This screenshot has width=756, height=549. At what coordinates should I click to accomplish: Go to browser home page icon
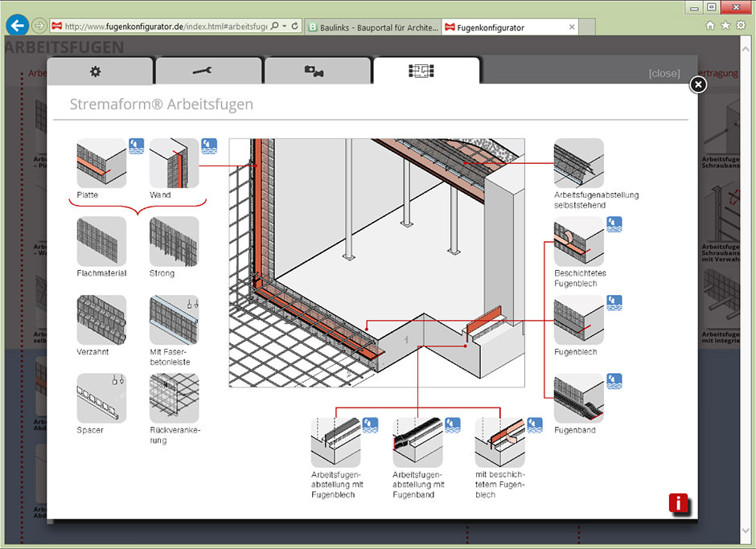(x=710, y=26)
